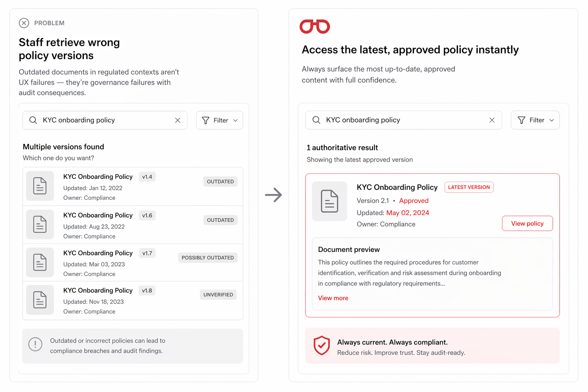Click the POSSIBLY OUTDATED badge

207,258
